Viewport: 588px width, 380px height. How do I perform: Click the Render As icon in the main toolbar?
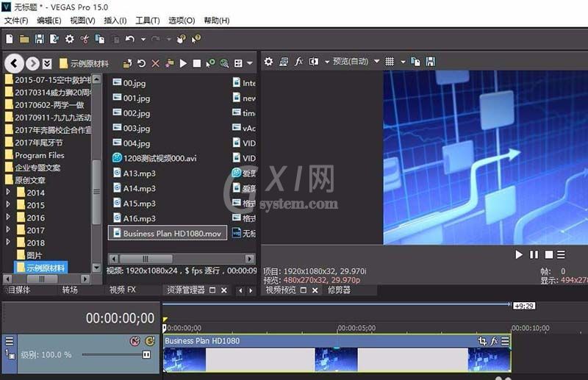tap(54, 39)
